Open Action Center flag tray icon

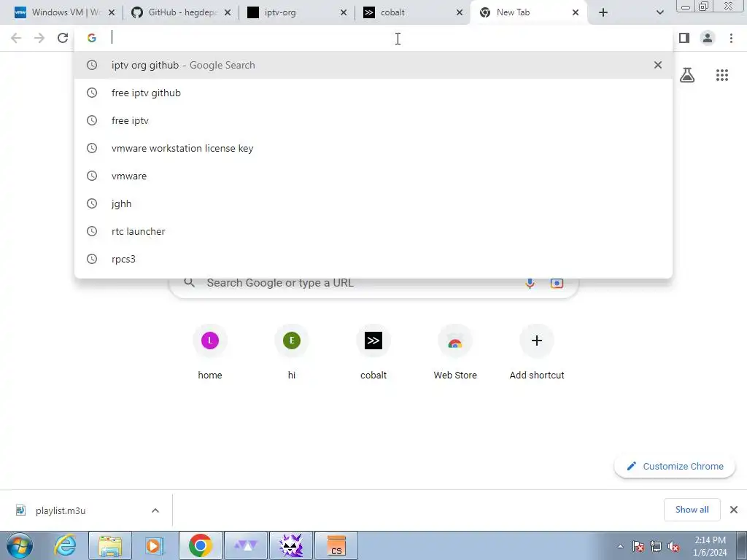click(x=638, y=546)
